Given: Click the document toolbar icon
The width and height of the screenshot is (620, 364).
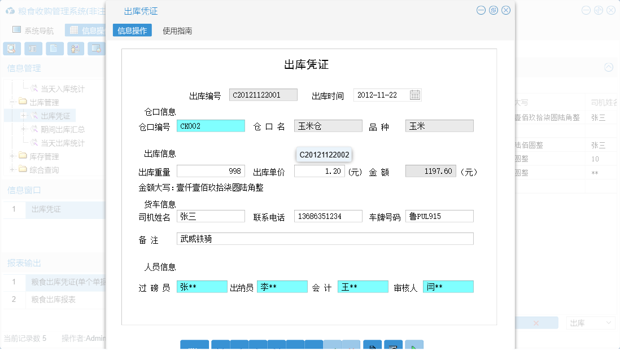Looking at the screenshot, I should tap(54, 49).
